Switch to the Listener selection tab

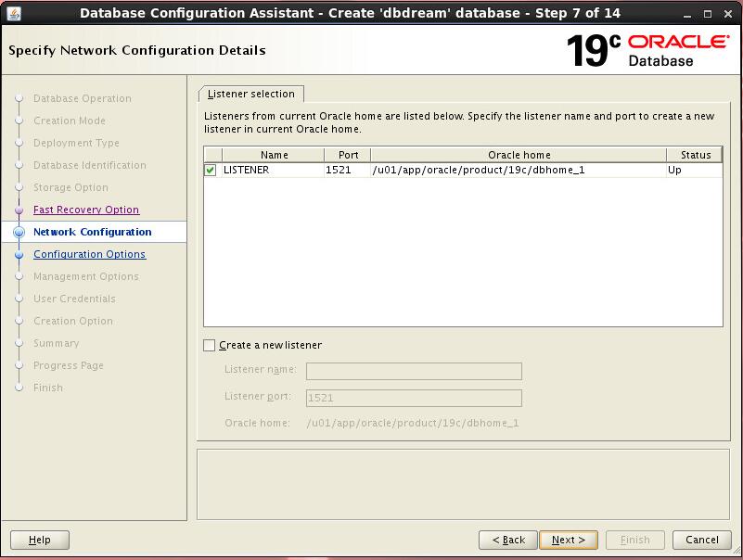[250, 94]
